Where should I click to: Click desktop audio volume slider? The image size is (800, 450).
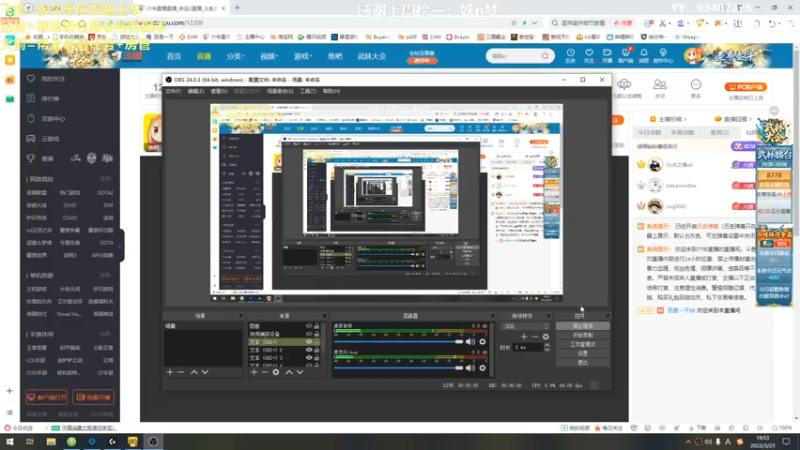(398, 342)
